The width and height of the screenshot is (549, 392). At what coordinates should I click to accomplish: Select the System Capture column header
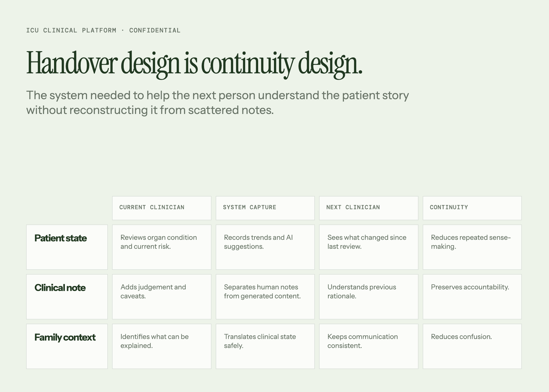coord(265,208)
